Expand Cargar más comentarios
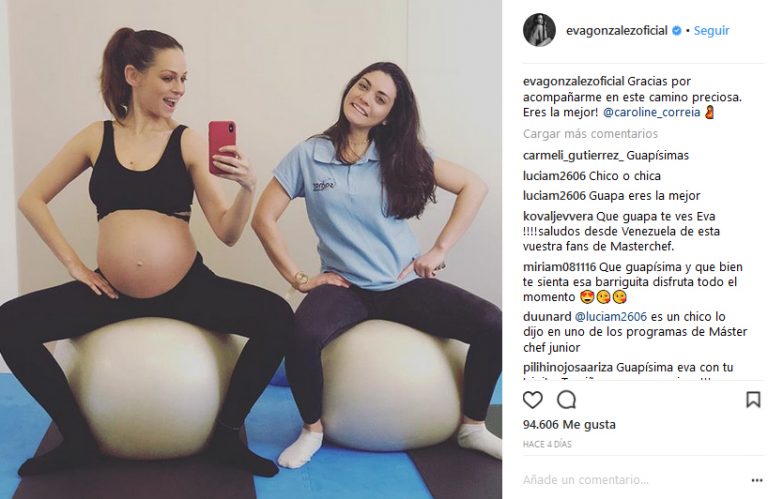 (590, 134)
